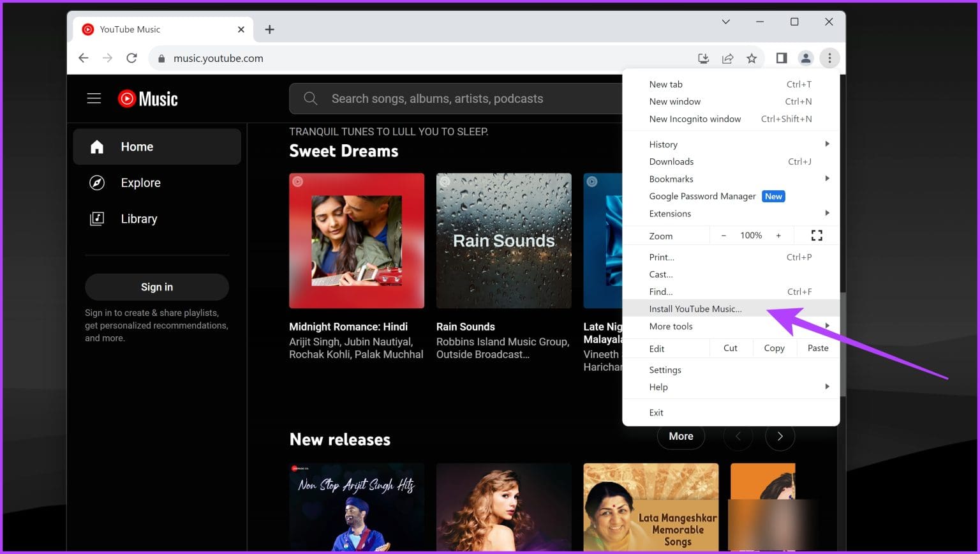Select Install YouTube Music from the menu

tap(695, 308)
